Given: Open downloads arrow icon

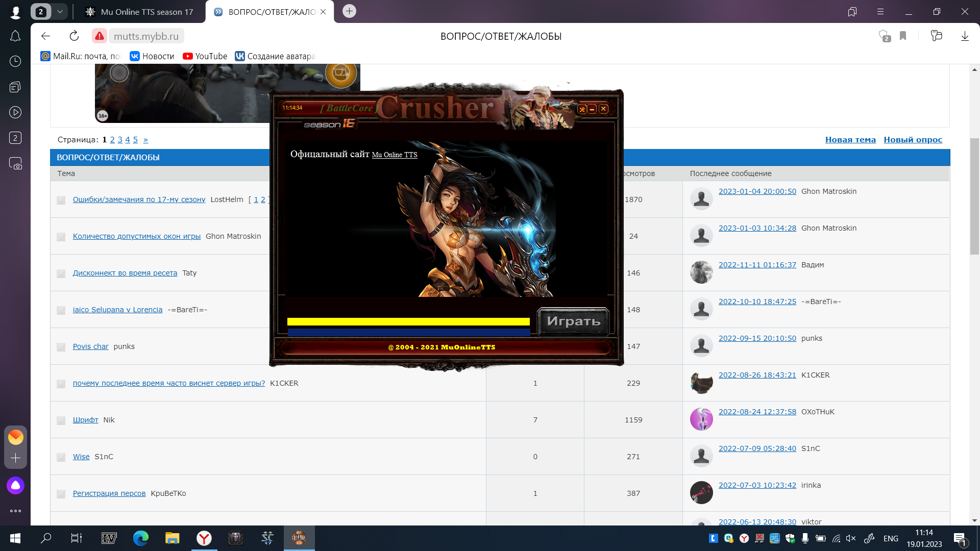Looking at the screenshot, I should coord(965,36).
